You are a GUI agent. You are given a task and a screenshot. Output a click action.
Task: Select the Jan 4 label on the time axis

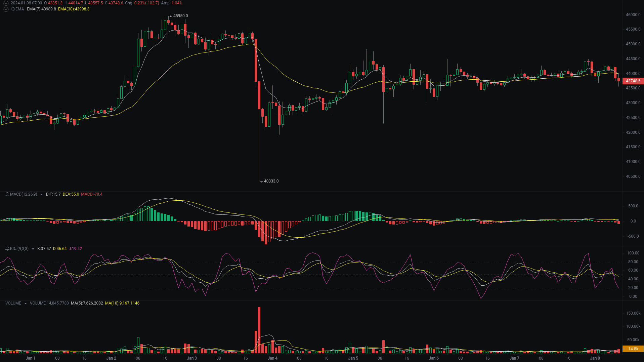[273, 358]
